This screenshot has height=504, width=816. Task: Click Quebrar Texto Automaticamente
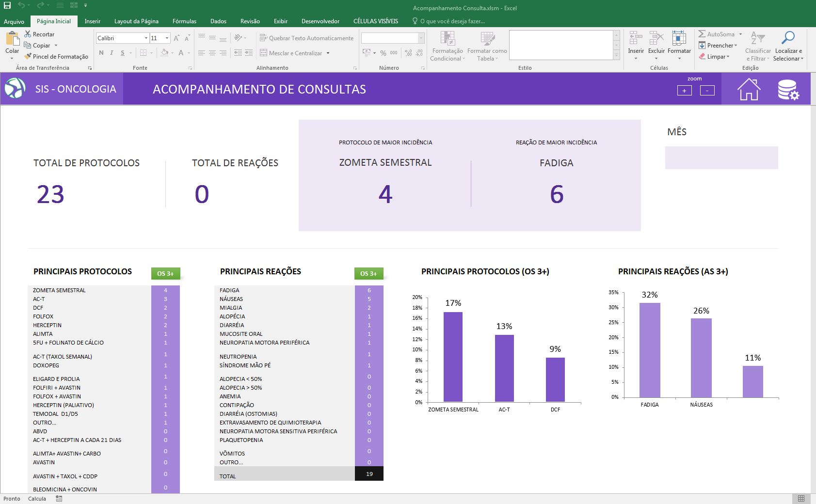[x=307, y=38]
